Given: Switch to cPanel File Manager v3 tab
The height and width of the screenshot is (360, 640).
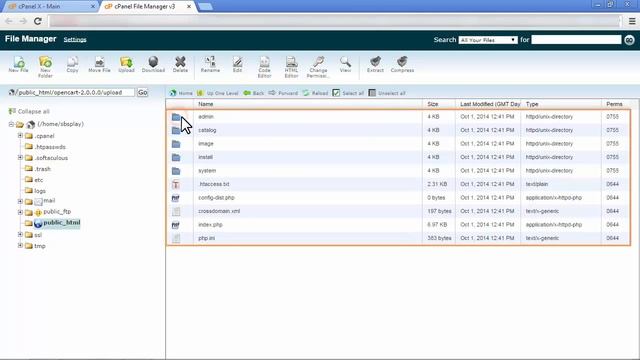Looking at the screenshot, I should 148,7.
